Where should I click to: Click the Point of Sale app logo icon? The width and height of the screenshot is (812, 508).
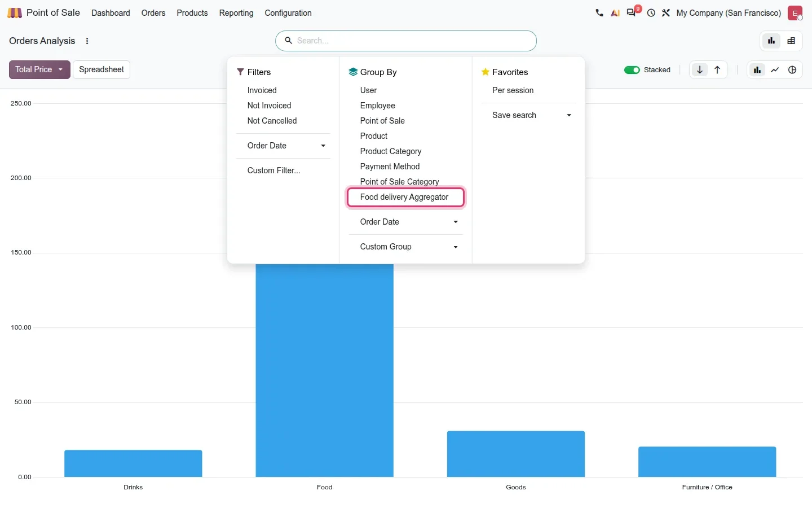pyautogui.click(x=15, y=13)
